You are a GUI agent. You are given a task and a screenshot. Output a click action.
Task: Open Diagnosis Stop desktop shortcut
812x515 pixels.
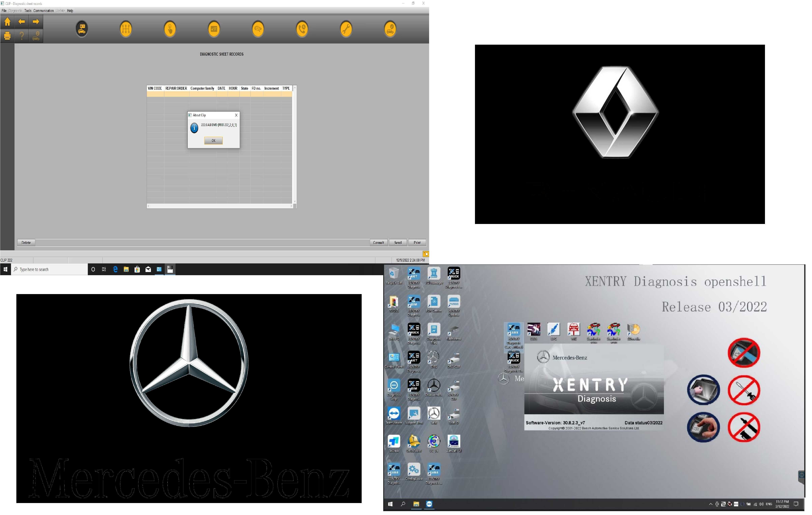(394, 390)
